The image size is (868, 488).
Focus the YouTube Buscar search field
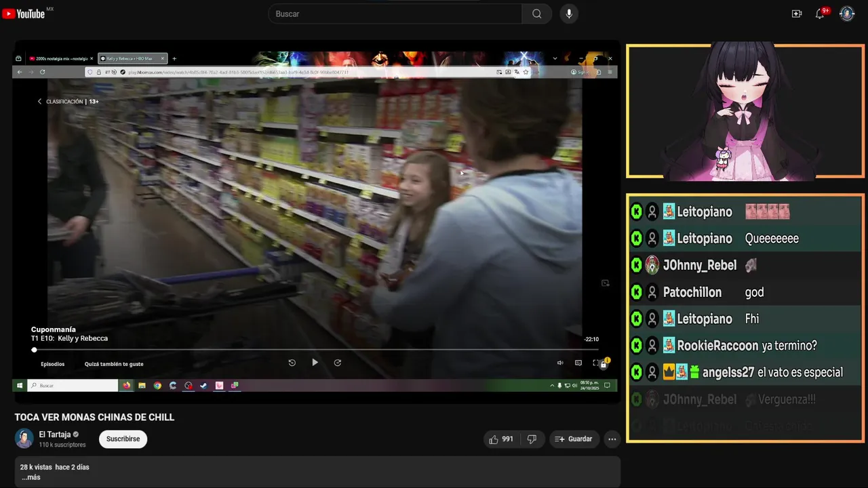click(395, 14)
